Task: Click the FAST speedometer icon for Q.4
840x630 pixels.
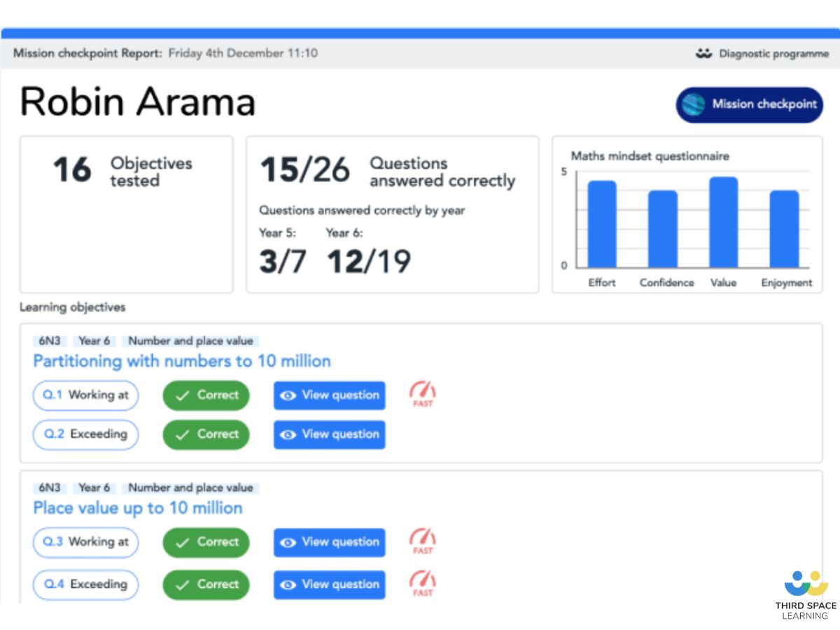Action: tap(422, 583)
